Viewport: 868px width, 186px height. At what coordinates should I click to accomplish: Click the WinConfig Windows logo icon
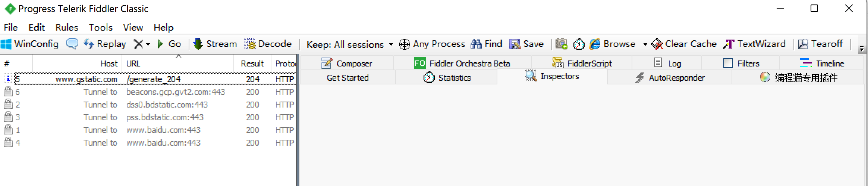coord(6,44)
